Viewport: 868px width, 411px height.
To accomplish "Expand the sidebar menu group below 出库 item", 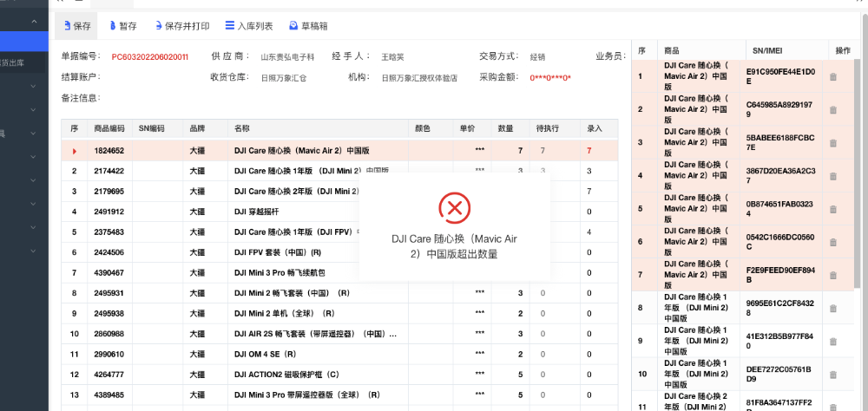I will [33, 86].
